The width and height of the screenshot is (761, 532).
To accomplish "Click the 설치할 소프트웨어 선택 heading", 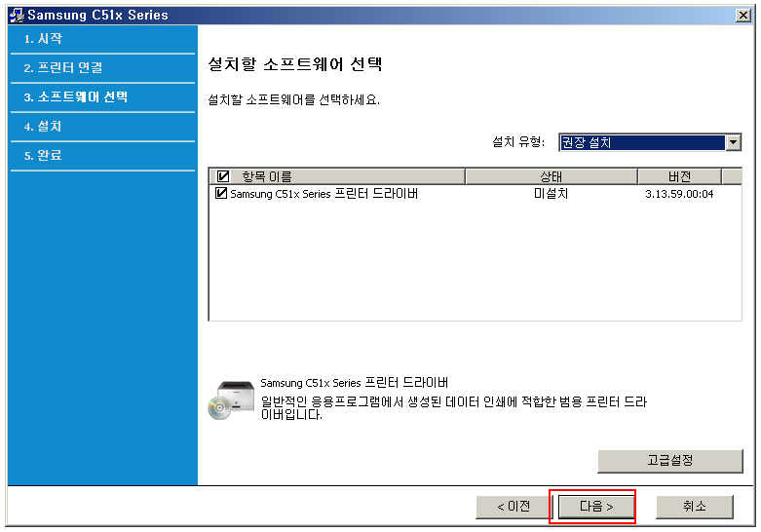I will click(x=295, y=64).
